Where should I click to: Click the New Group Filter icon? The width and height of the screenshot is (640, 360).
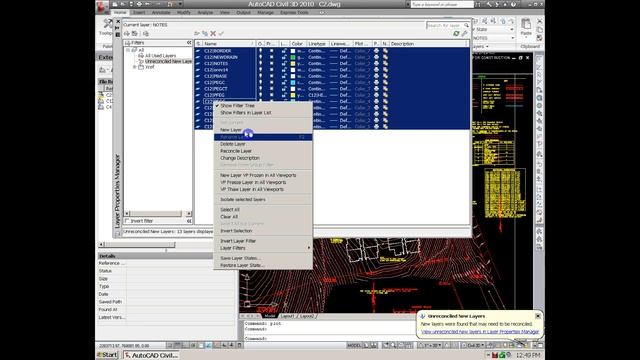[134, 33]
